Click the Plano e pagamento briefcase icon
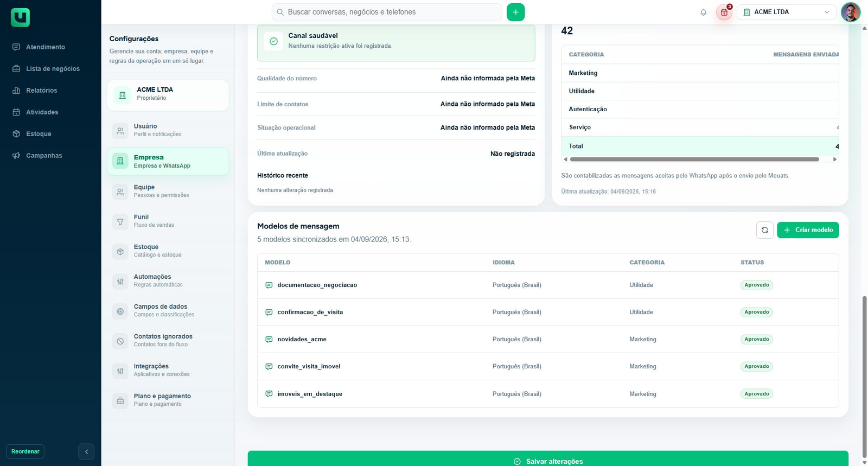The height and width of the screenshot is (466, 868). click(120, 401)
